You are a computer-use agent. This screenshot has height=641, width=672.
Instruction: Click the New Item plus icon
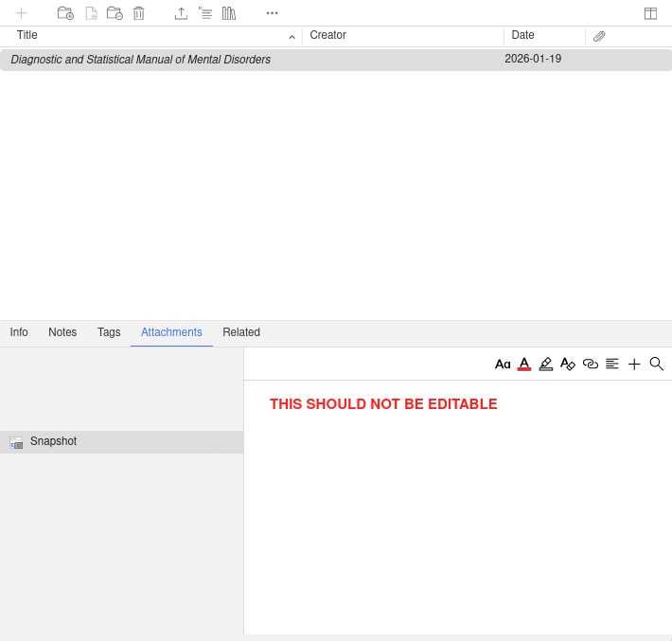point(21,13)
